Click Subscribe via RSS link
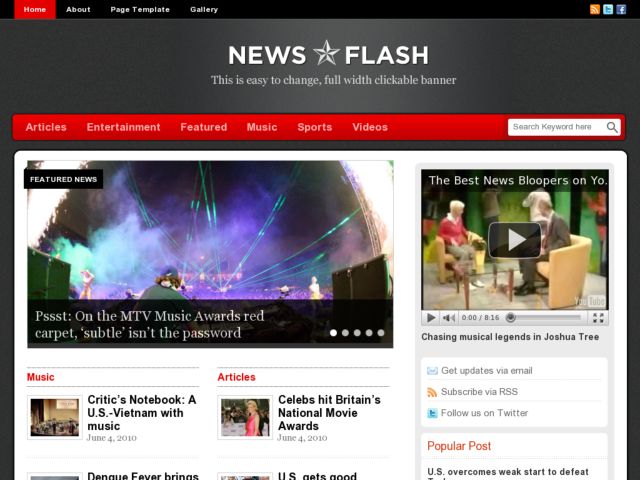This screenshot has height=480, width=640. pyautogui.click(x=480, y=392)
